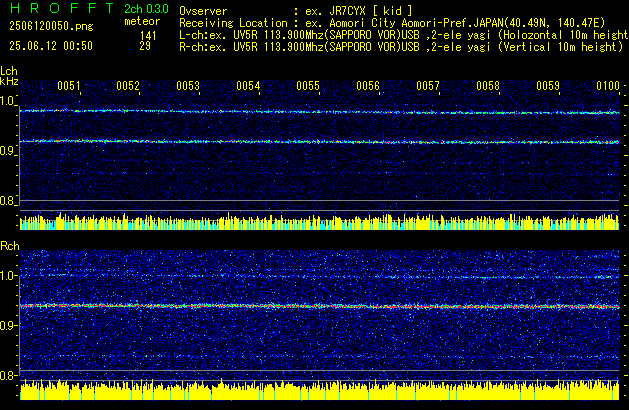Click the 0059 time marker
The width and height of the screenshot is (629, 410).
[x=548, y=86]
